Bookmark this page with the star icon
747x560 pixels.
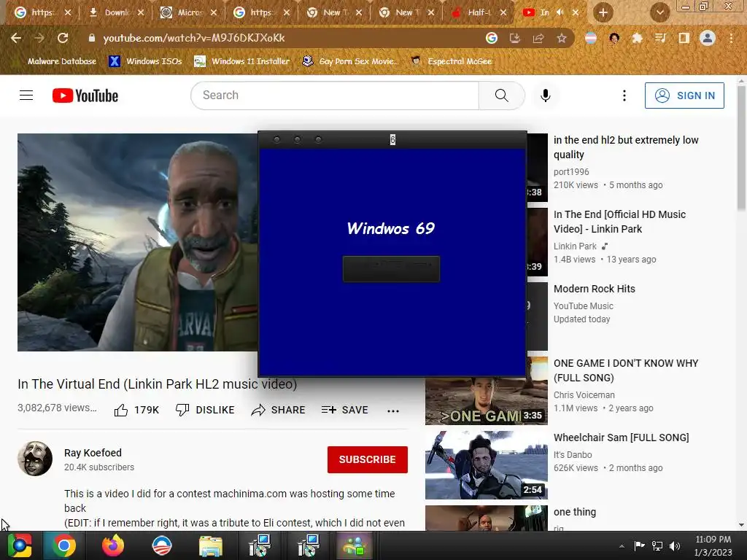562,38
